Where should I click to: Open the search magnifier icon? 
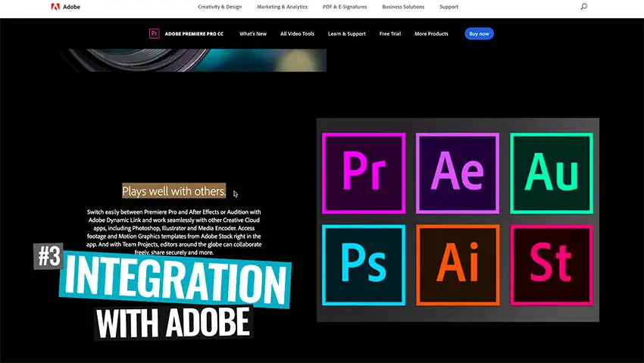coord(583,7)
